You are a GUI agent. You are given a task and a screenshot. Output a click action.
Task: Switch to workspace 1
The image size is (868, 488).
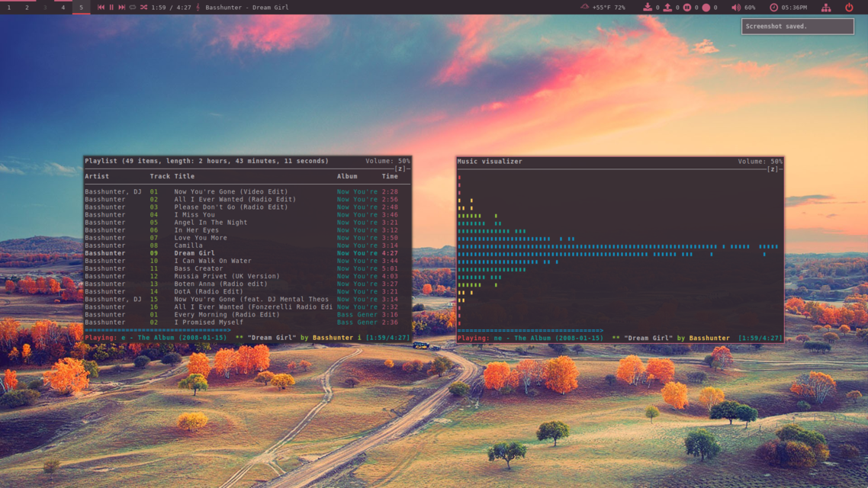click(x=8, y=7)
